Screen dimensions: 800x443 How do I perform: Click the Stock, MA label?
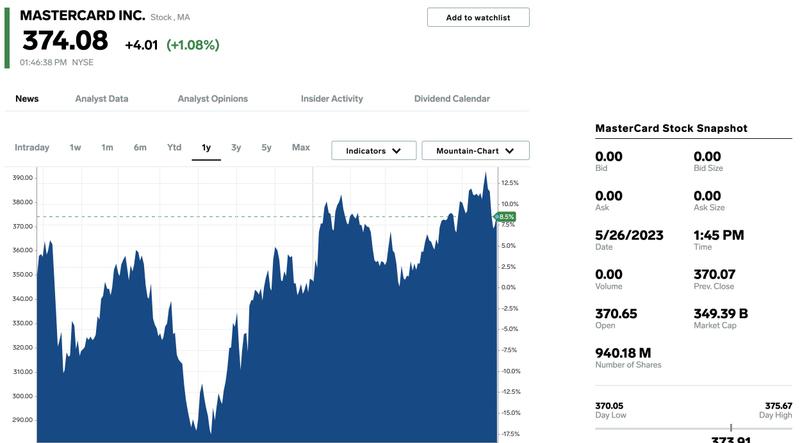pyautogui.click(x=170, y=17)
